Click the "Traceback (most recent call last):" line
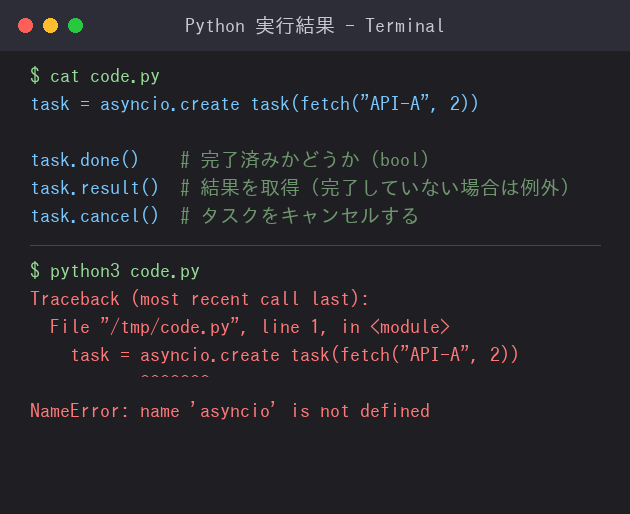 [x=199, y=299]
